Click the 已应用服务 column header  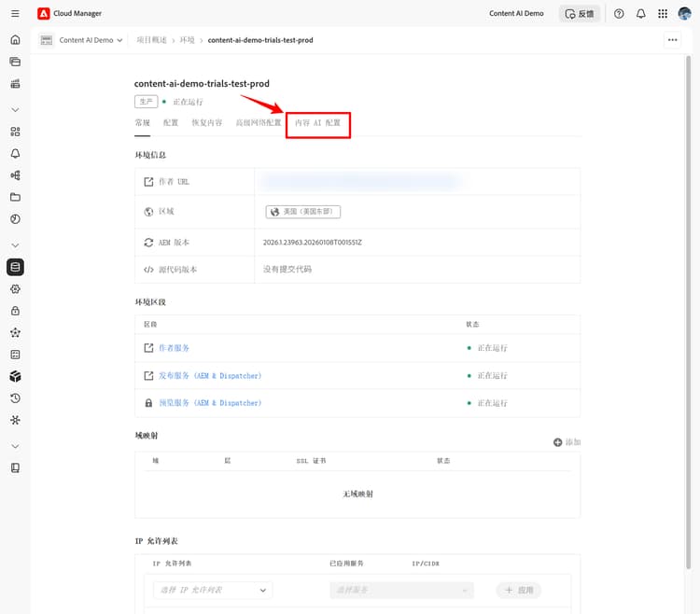(x=346, y=564)
